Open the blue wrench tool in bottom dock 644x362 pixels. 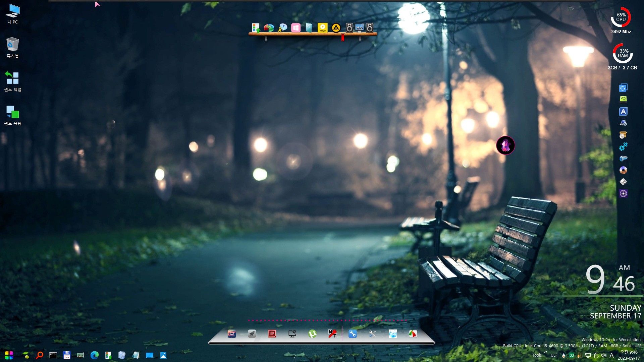(x=353, y=334)
